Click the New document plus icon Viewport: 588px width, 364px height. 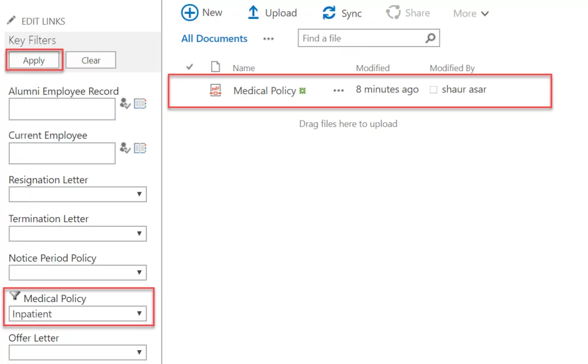[189, 13]
